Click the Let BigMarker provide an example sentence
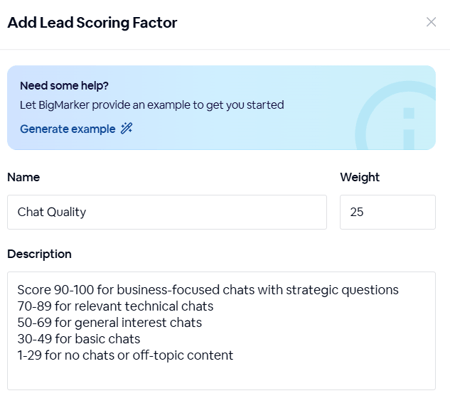450x403 pixels. point(152,105)
